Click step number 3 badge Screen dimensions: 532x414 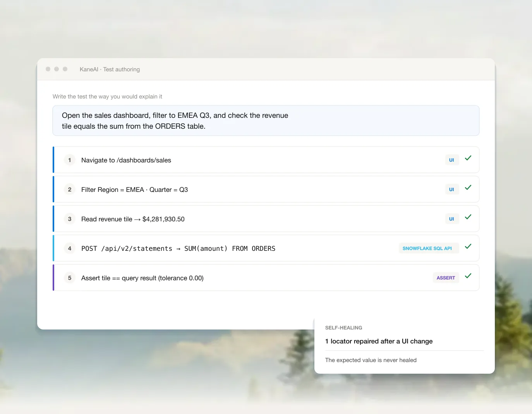70,219
